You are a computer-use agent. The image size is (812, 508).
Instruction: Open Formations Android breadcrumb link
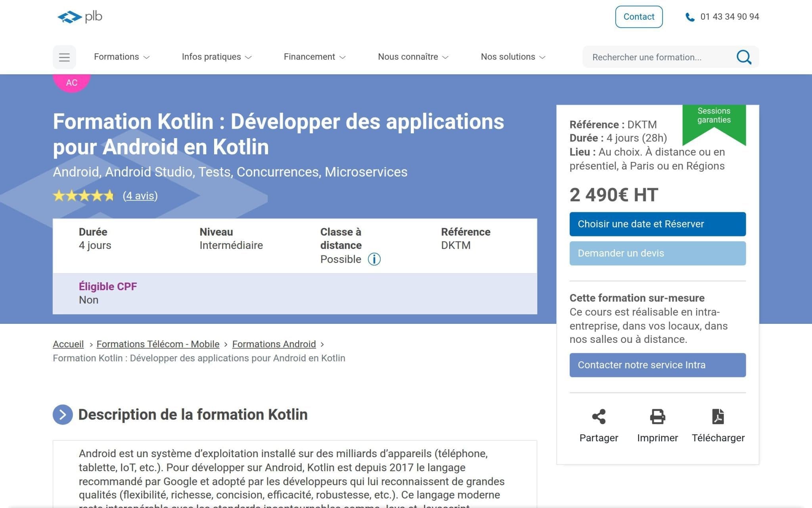[274, 344]
